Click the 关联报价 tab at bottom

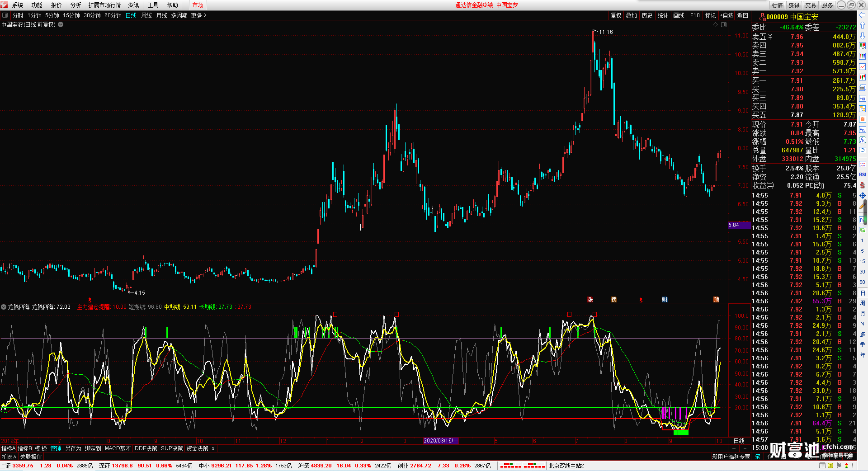(x=31, y=457)
